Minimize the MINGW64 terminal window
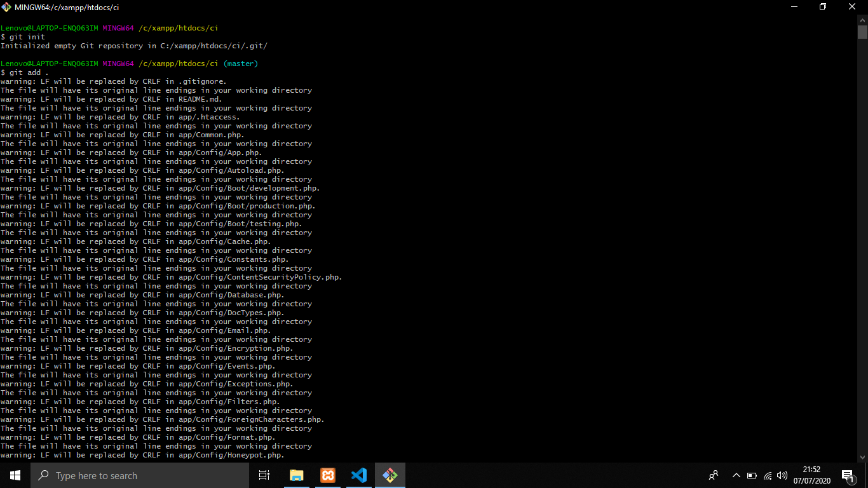The width and height of the screenshot is (868, 488). pyautogui.click(x=794, y=7)
